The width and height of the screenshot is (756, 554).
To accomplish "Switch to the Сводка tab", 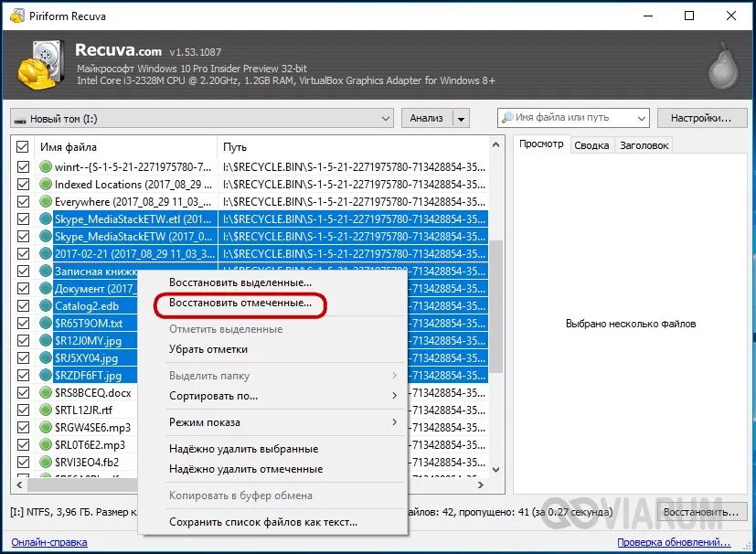I will (591, 145).
